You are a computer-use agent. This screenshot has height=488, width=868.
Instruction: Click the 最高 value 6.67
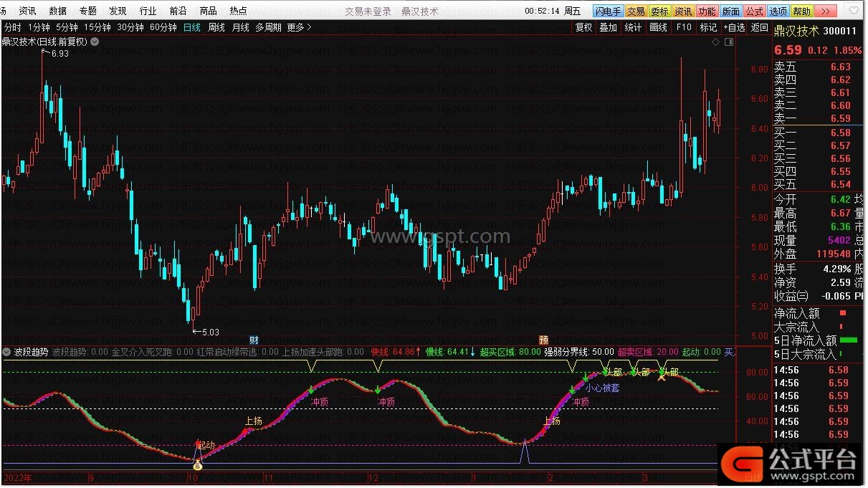tap(840, 213)
